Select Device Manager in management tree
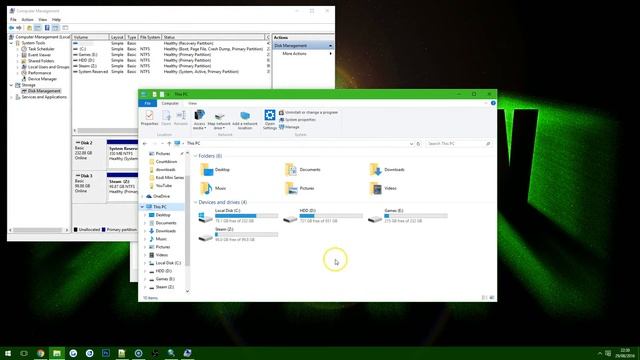The image size is (640, 360). (x=39, y=79)
